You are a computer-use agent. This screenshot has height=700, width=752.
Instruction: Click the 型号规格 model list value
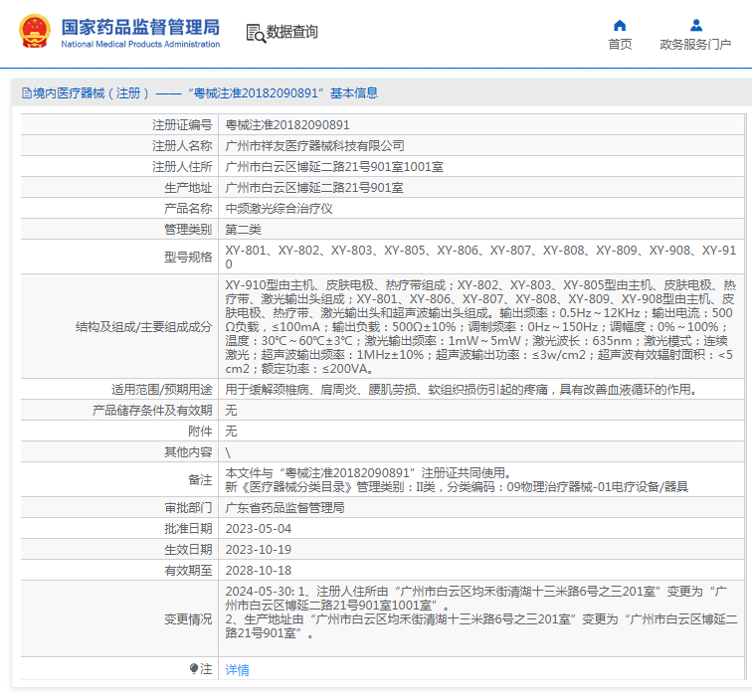480,257
